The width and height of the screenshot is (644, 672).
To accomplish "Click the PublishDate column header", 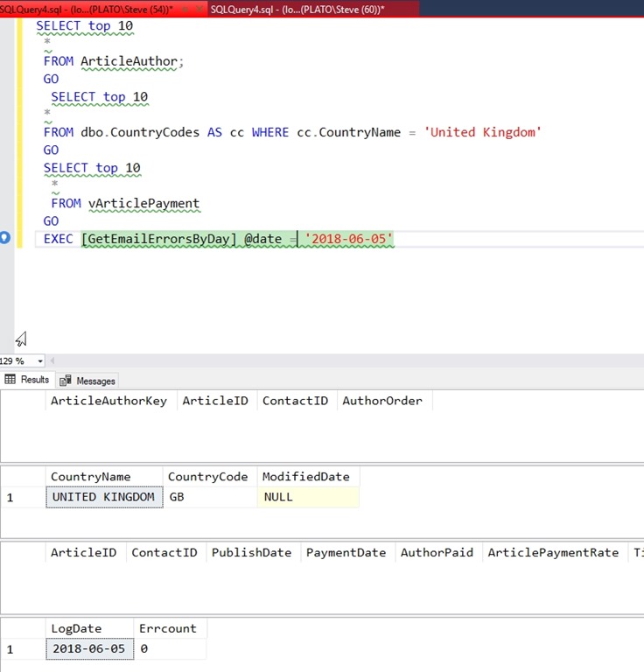I will (251, 552).
